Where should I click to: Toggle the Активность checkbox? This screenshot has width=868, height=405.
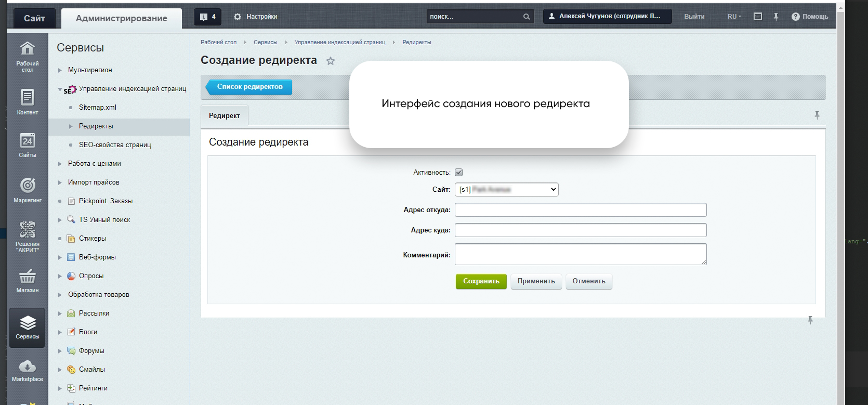click(x=458, y=173)
